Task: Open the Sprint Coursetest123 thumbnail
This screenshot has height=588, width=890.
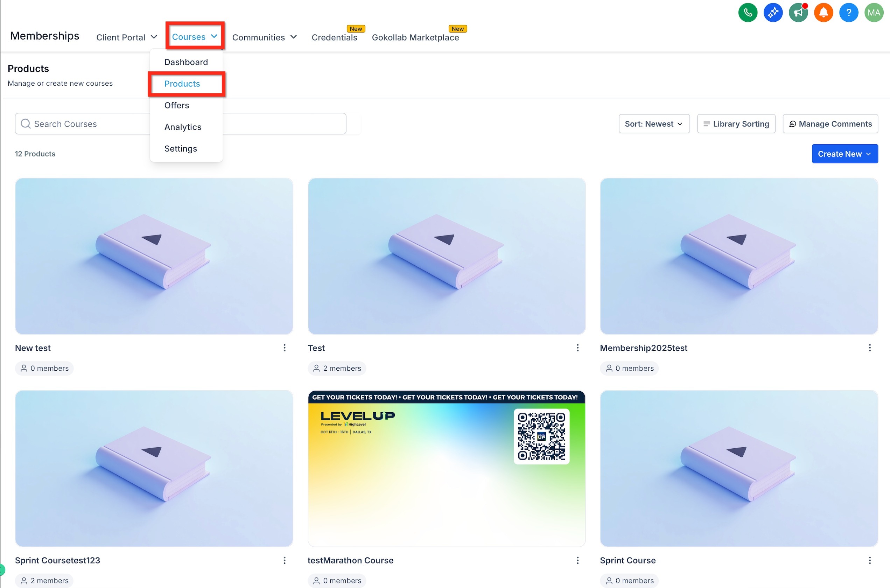Action: point(154,468)
